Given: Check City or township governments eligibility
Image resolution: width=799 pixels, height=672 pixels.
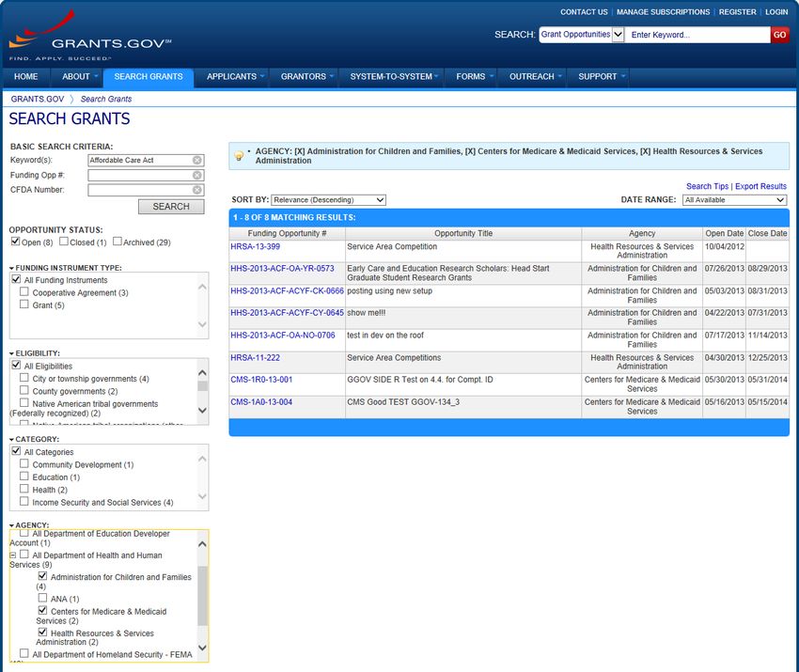Looking at the screenshot, I should [23, 378].
